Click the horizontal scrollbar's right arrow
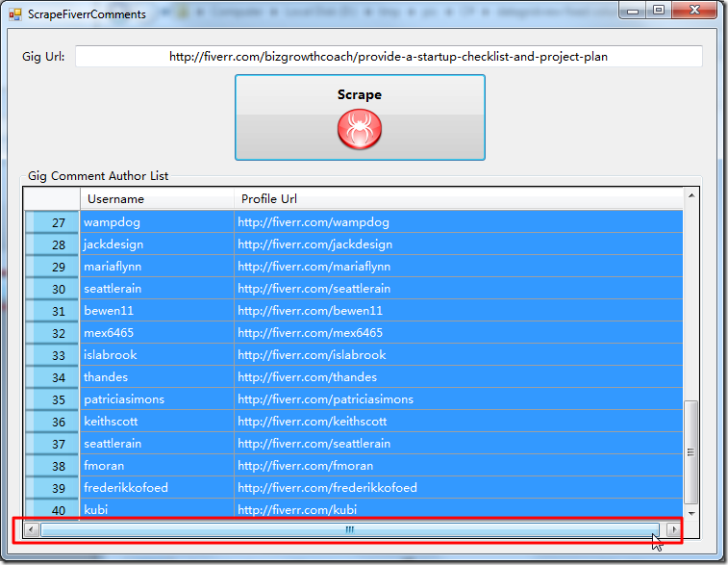This screenshot has width=728, height=565. click(x=674, y=529)
